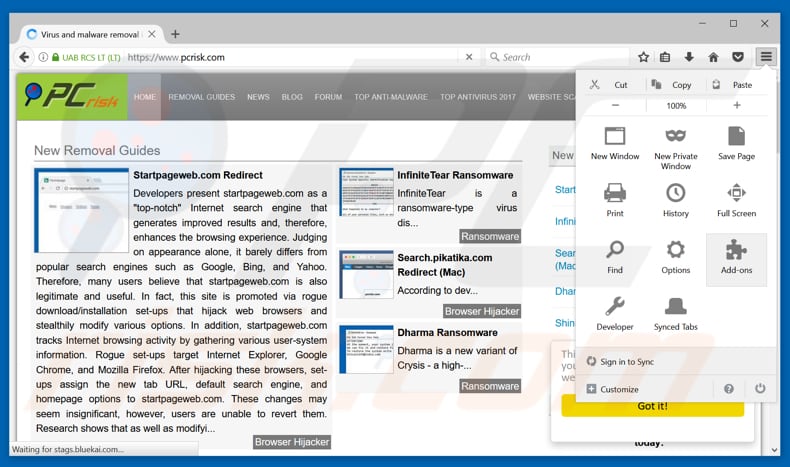Click Save Page icon

(x=736, y=136)
